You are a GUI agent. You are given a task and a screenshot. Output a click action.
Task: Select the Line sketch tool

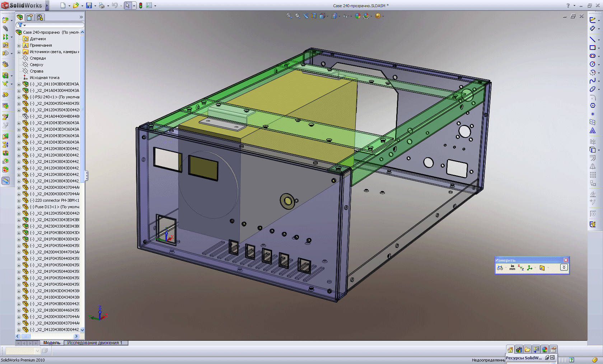pyautogui.click(x=593, y=39)
